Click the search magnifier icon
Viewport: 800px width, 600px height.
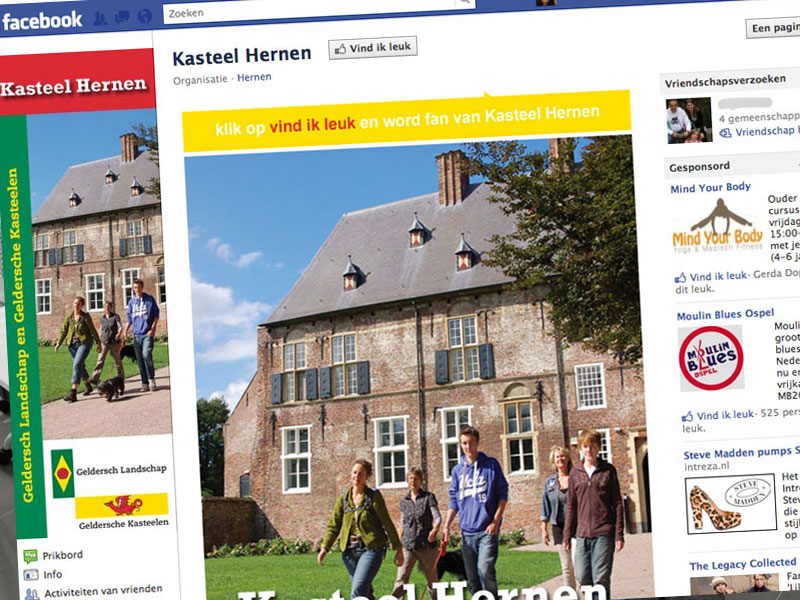(x=464, y=3)
